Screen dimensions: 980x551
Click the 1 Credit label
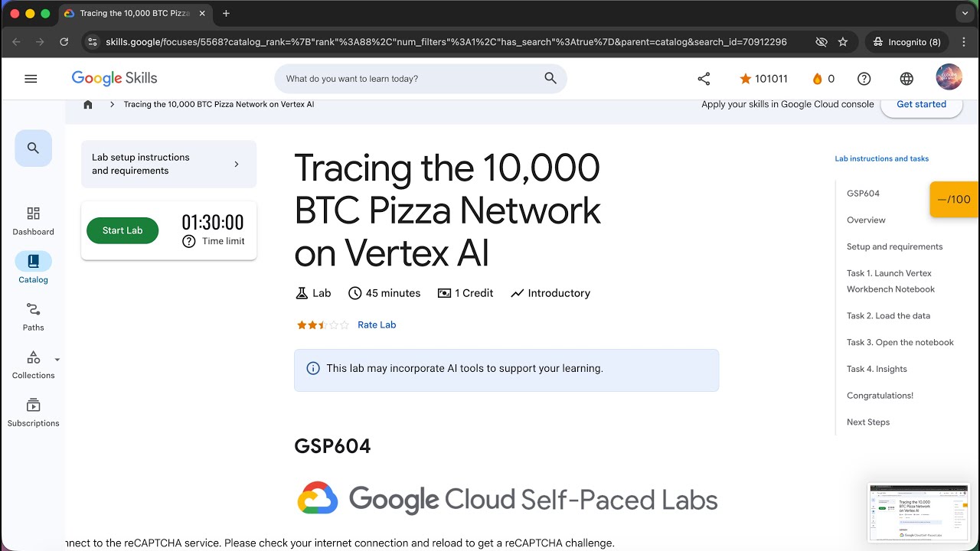pos(465,293)
